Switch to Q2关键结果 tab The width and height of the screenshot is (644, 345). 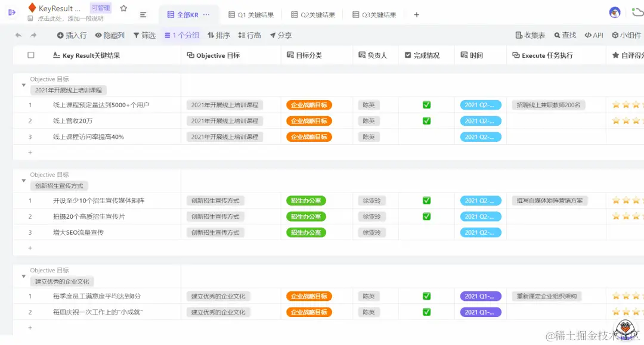(x=313, y=15)
